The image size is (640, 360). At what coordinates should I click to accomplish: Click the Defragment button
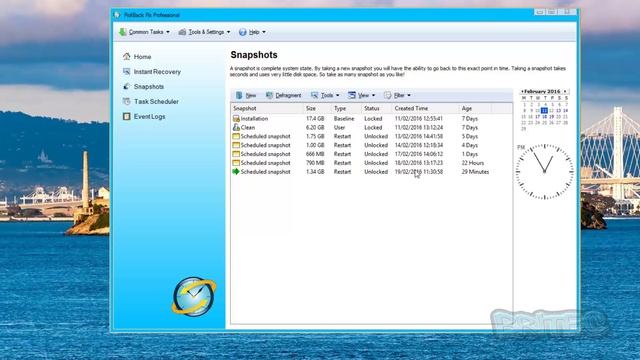click(283, 95)
